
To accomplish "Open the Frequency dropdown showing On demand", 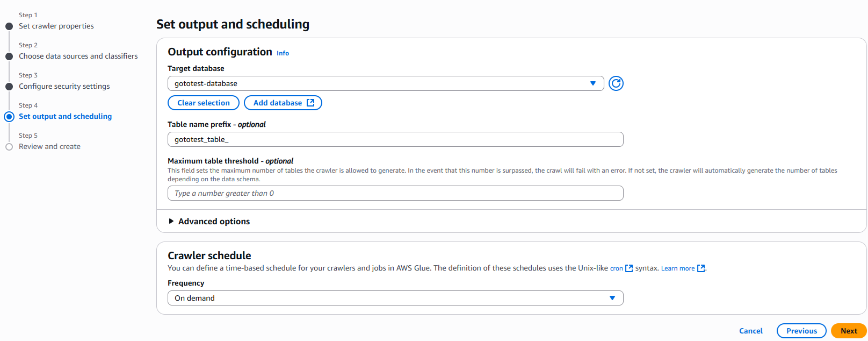I will coord(395,298).
